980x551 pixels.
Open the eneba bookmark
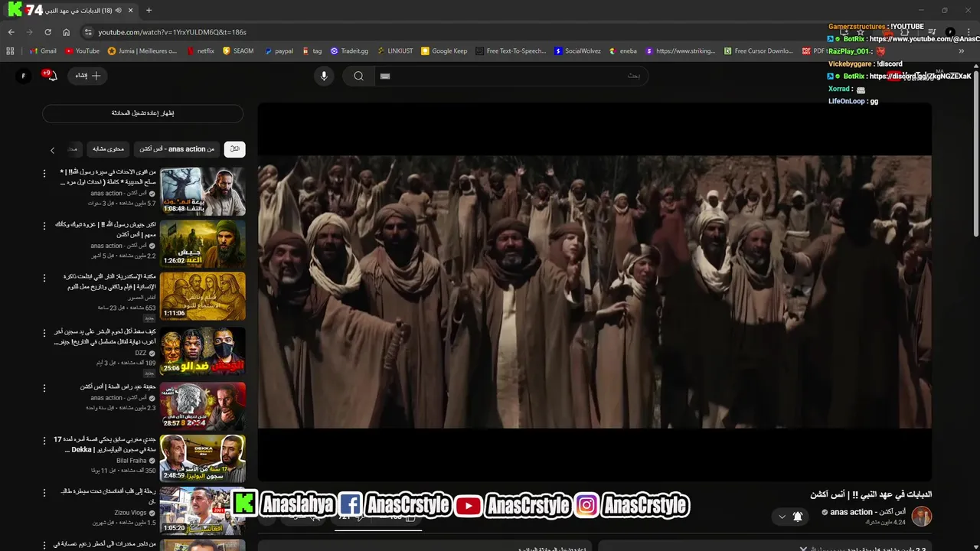coord(623,51)
